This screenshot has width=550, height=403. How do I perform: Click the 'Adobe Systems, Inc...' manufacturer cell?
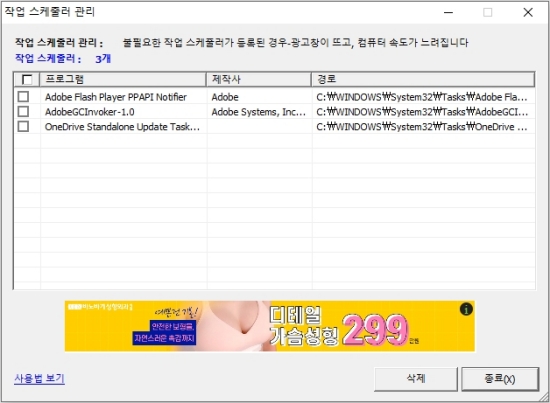click(x=259, y=112)
